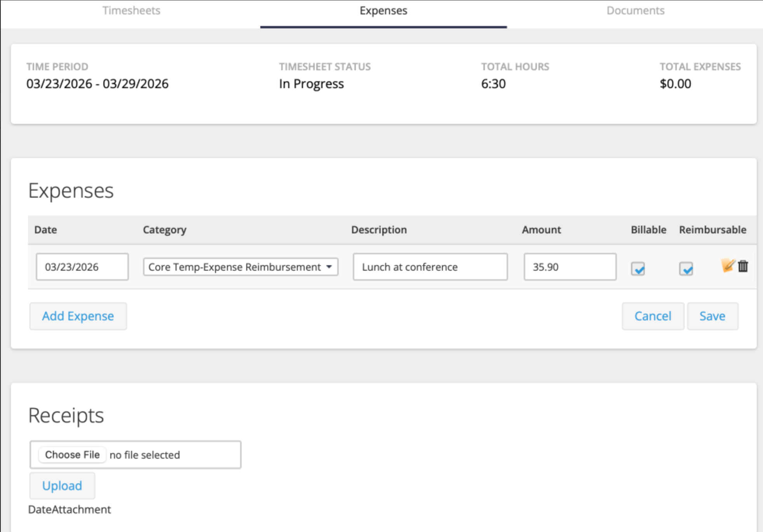Click Choose File for receipts
Viewport: 763px width, 532px height.
point(72,455)
